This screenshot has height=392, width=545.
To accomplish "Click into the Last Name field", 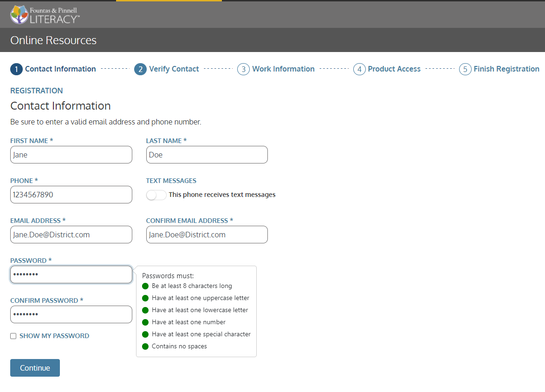I will (207, 155).
